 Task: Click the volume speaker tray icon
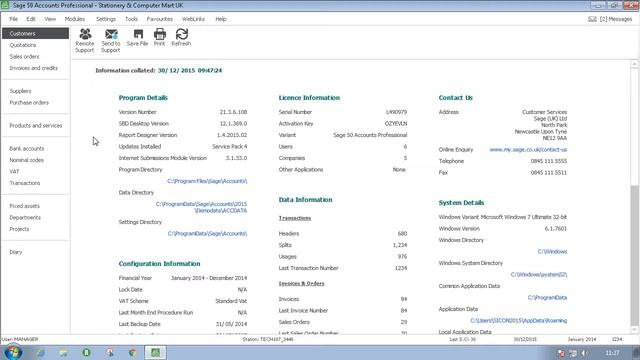[x=584, y=353]
